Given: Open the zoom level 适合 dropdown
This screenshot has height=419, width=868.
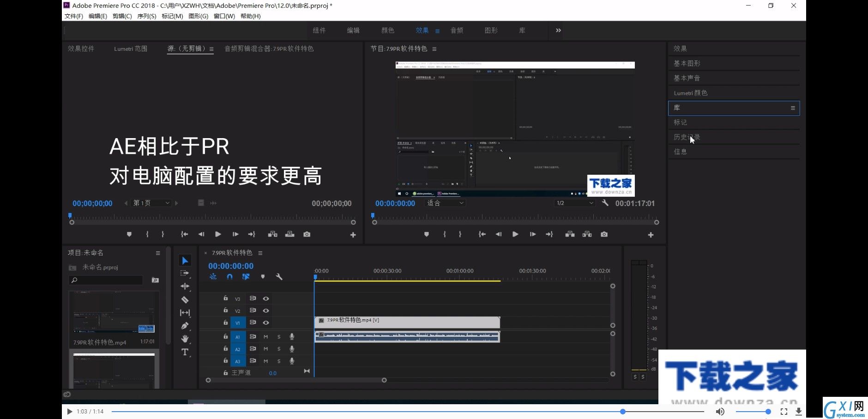Looking at the screenshot, I should point(445,203).
